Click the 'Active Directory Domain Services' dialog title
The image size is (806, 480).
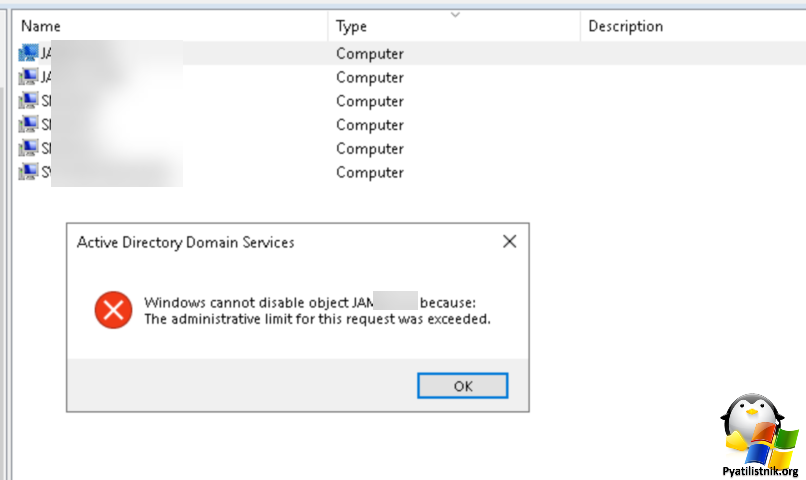(x=186, y=243)
